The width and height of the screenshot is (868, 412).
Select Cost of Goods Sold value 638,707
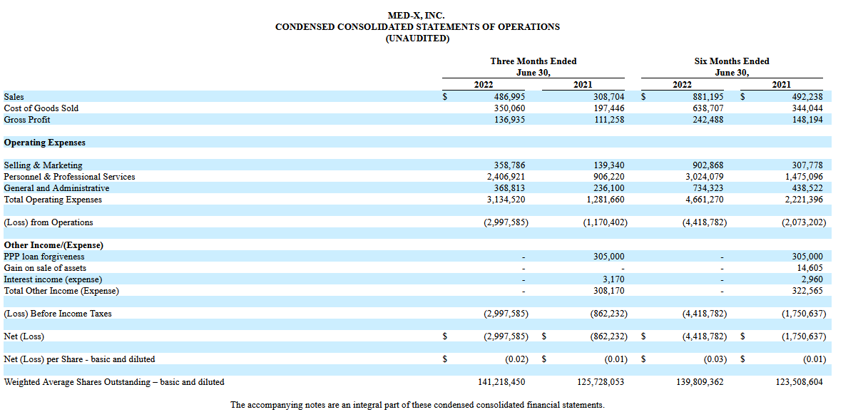[708, 108]
